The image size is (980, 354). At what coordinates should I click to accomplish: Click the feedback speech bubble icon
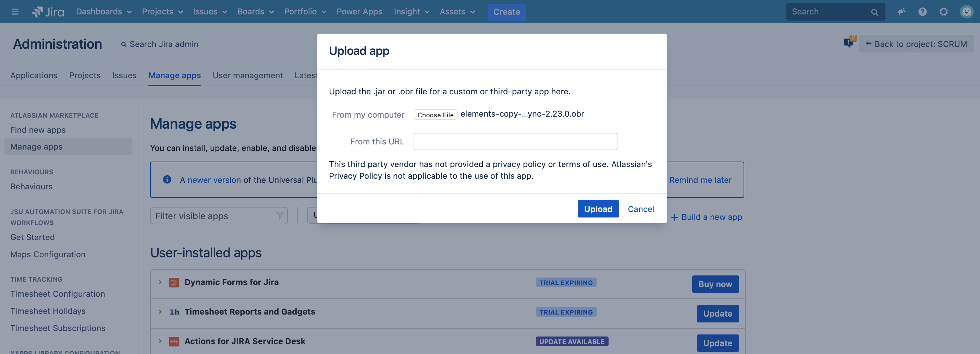tap(848, 42)
